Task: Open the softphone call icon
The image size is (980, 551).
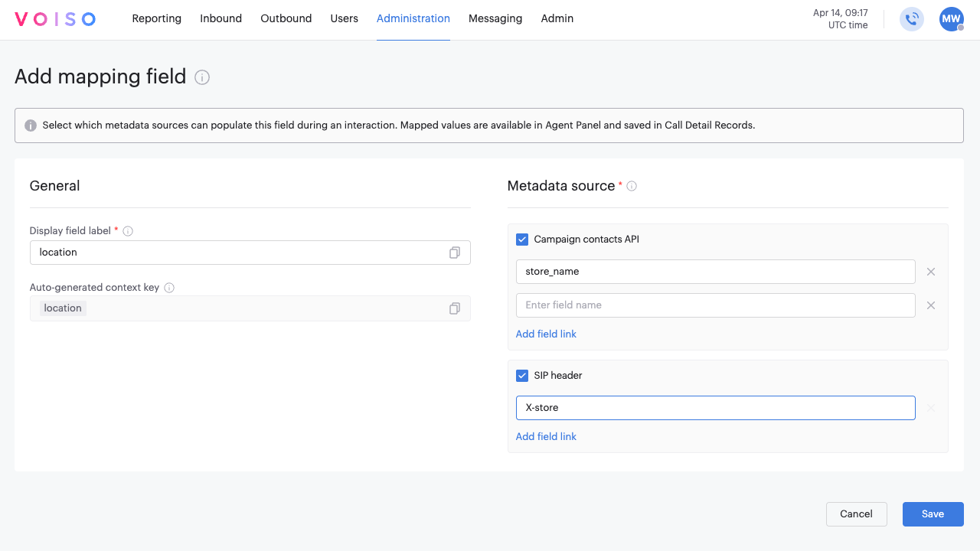Action: 912,19
